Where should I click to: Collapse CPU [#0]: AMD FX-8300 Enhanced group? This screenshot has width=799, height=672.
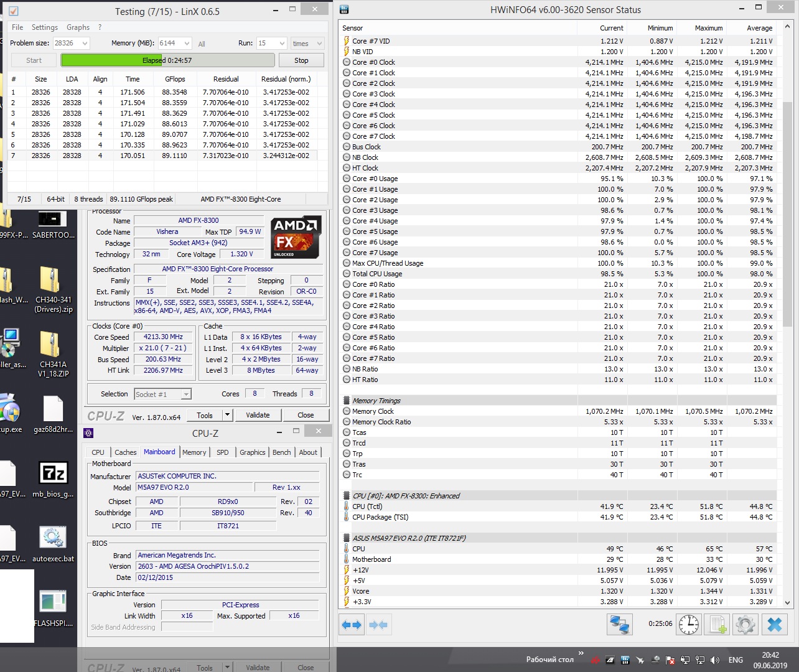click(347, 496)
